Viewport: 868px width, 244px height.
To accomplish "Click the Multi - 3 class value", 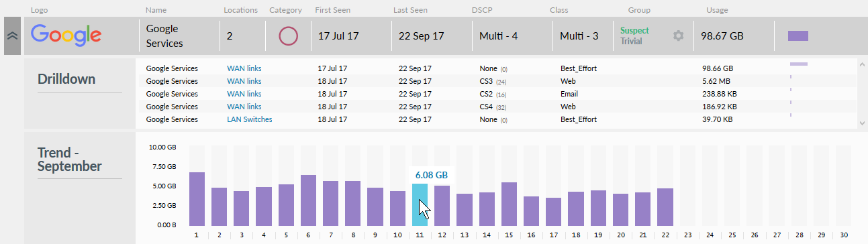I will point(579,36).
